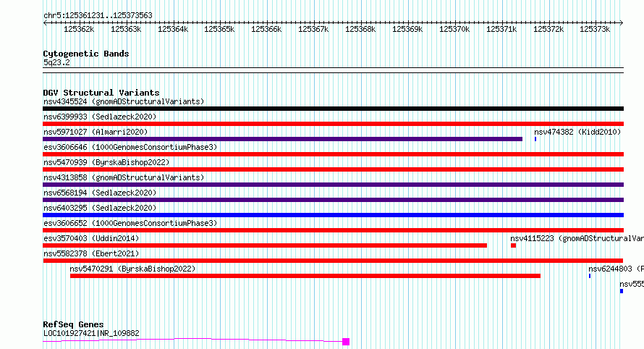Viewport: 644px width, 349px height.
Task: Click the nsv5582378 (Ebert2021) label
Action: pyautogui.click(x=91, y=253)
